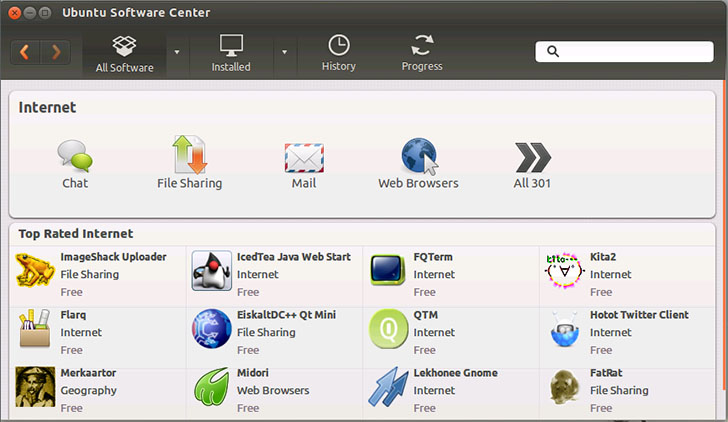Go back with the left arrow button
This screenshot has height=422, width=728.
(25, 52)
